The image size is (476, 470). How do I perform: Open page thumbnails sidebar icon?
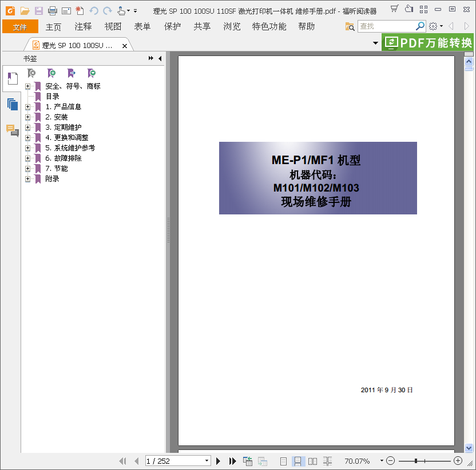click(x=13, y=105)
